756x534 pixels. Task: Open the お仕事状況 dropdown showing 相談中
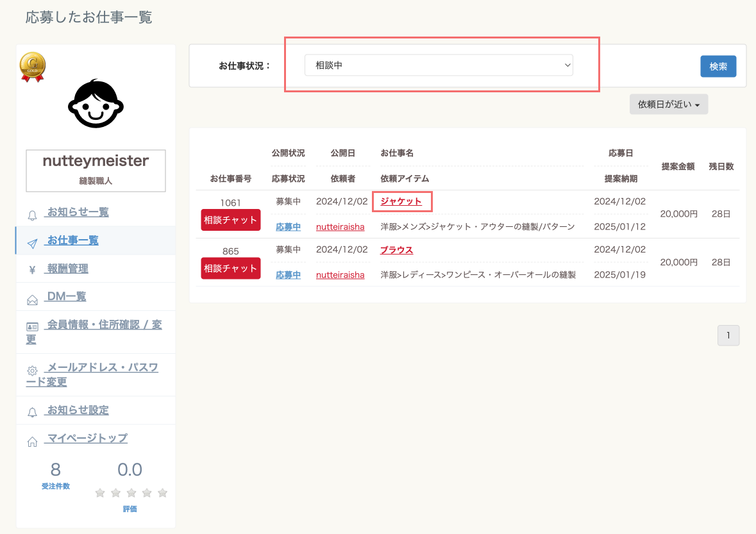(439, 65)
